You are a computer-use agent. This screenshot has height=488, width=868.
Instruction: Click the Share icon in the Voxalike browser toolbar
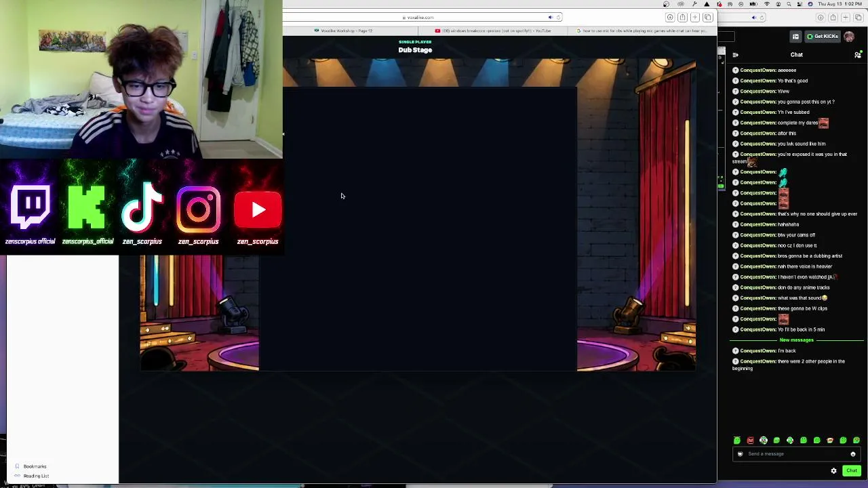coord(683,18)
